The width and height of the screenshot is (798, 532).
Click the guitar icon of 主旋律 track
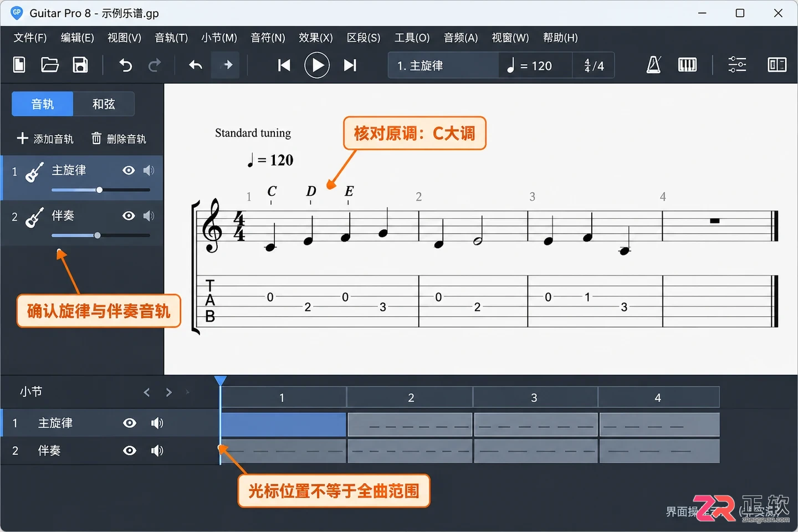35,172
